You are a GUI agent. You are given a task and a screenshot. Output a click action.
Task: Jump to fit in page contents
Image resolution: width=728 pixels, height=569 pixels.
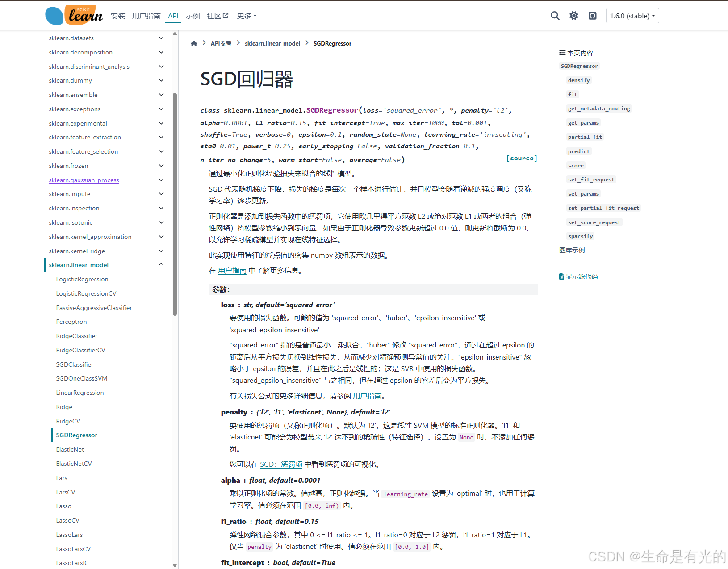point(573,94)
